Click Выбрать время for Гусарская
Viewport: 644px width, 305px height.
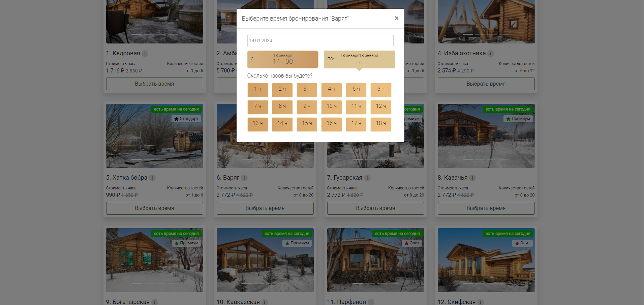click(375, 208)
